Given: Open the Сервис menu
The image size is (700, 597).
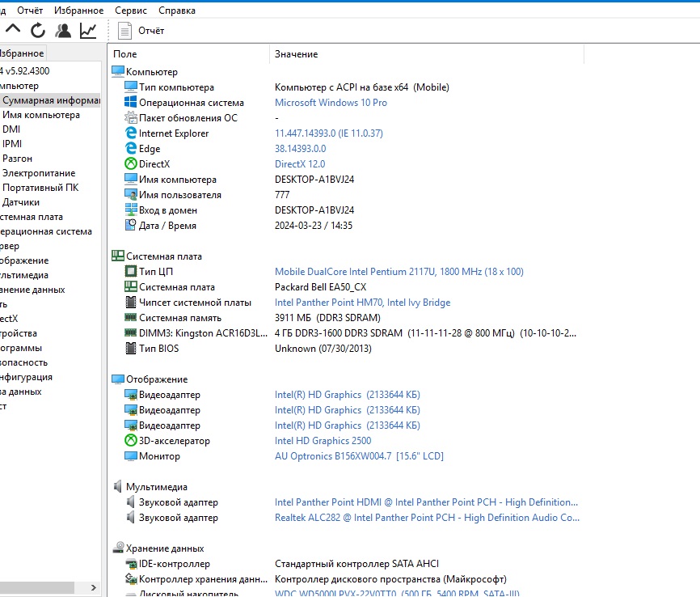Looking at the screenshot, I should [x=131, y=11].
